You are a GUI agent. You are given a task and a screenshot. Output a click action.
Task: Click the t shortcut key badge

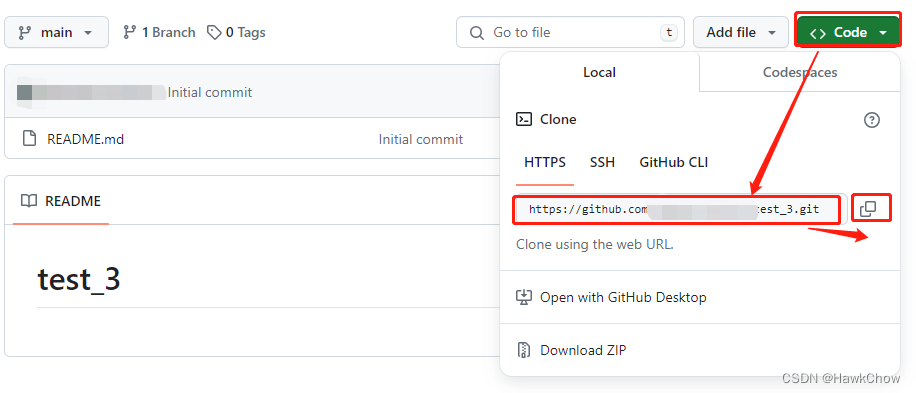pyautogui.click(x=668, y=33)
